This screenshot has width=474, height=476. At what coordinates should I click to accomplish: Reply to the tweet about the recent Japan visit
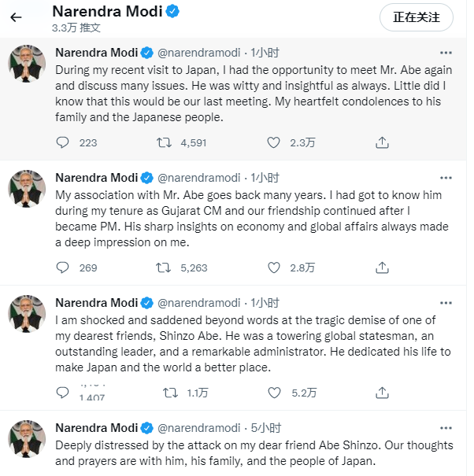point(64,142)
